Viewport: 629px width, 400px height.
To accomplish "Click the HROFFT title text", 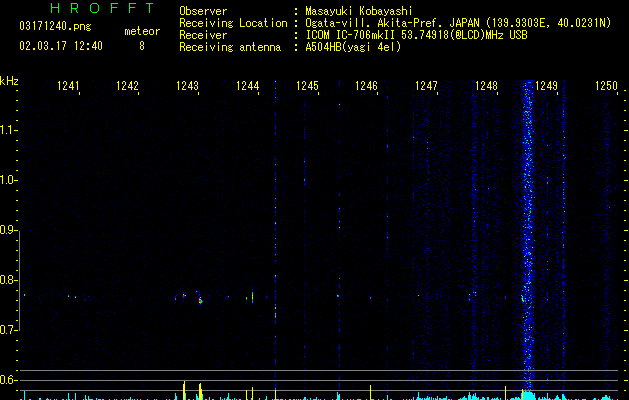I will click(x=103, y=8).
